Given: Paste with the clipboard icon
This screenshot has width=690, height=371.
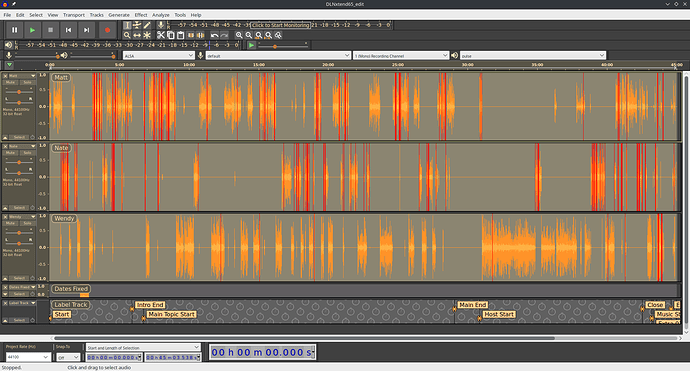Looking at the screenshot, I should (180, 35).
